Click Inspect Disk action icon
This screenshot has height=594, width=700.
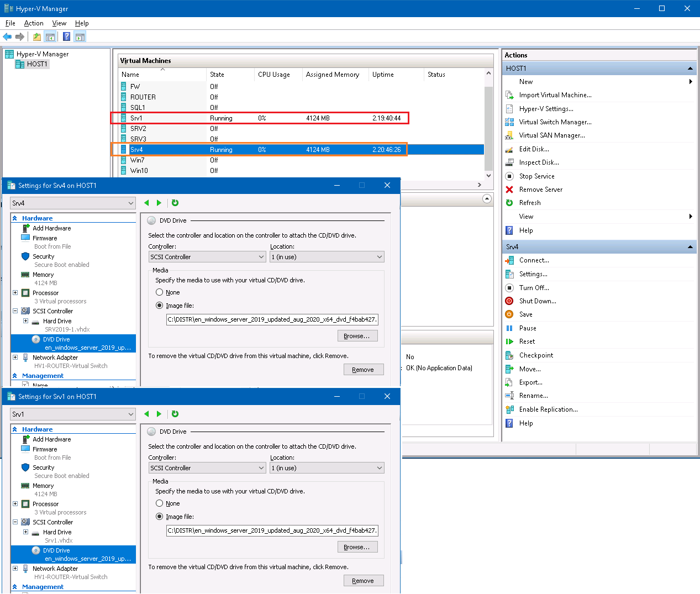(x=509, y=162)
